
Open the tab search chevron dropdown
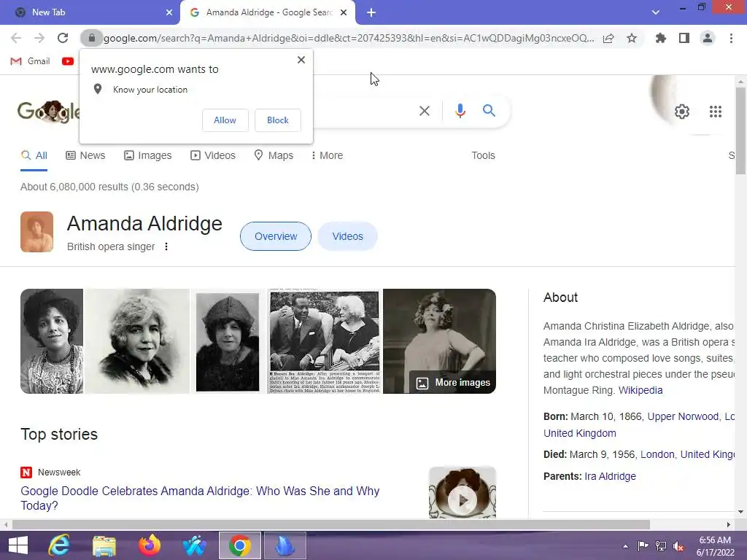coord(656,12)
